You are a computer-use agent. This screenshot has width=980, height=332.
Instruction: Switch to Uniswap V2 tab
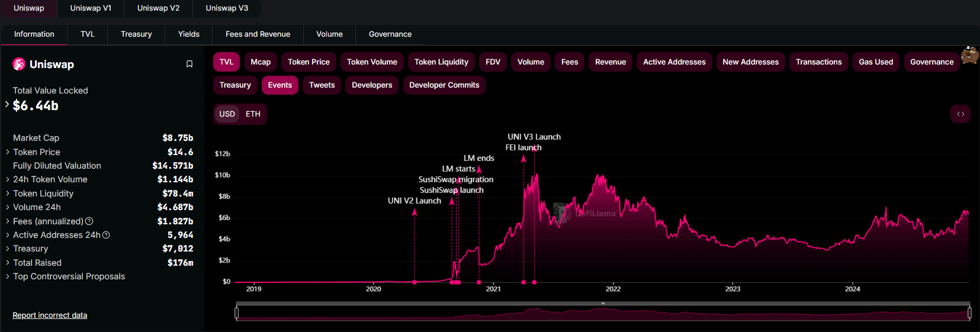coord(158,8)
